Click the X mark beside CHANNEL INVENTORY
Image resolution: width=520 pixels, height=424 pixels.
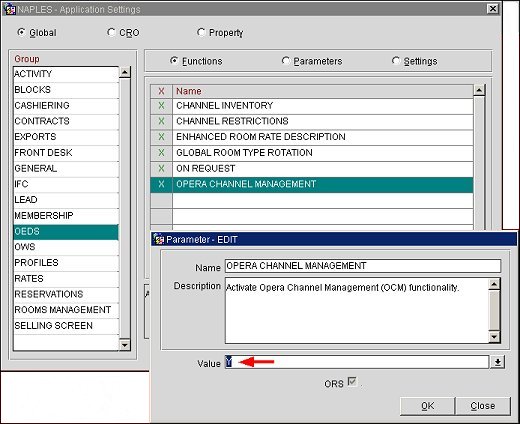click(161, 105)
